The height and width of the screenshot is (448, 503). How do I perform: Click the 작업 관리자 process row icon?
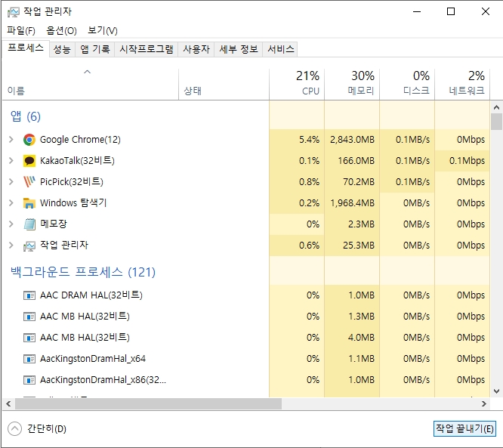pos(29,246)
